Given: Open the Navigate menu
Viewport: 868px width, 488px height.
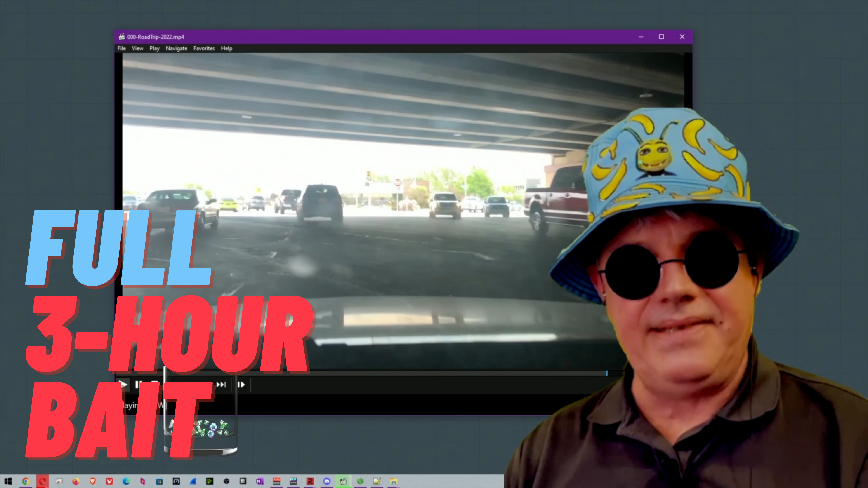Looking at the screenshot, I should pyautogui.click(x=177, y=48).
